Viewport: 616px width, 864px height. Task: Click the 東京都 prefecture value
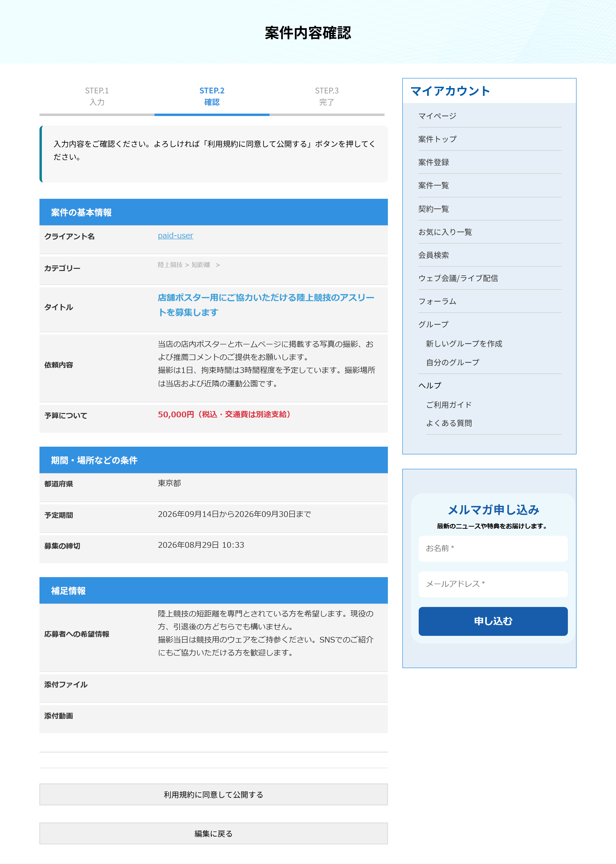pos(169,483)
